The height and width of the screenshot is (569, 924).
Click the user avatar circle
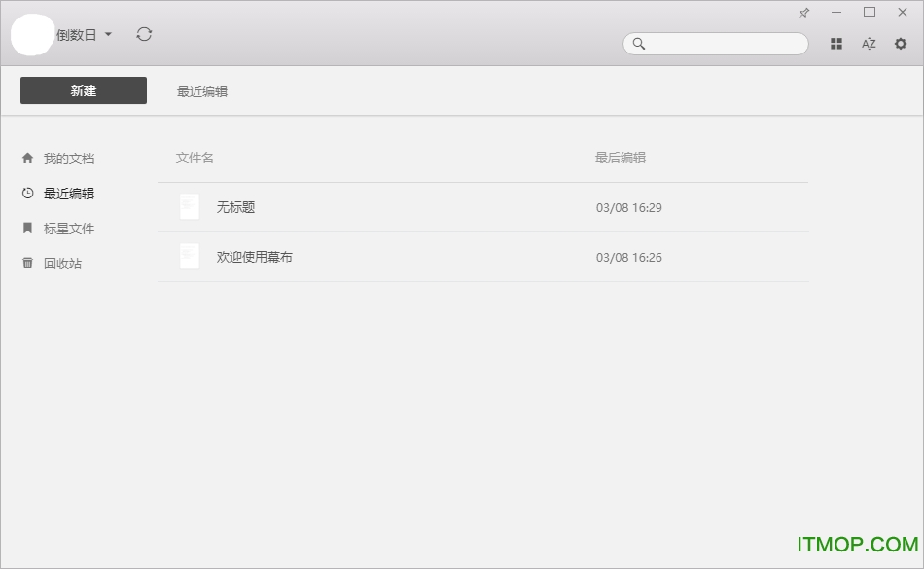[x=32, y=34]
